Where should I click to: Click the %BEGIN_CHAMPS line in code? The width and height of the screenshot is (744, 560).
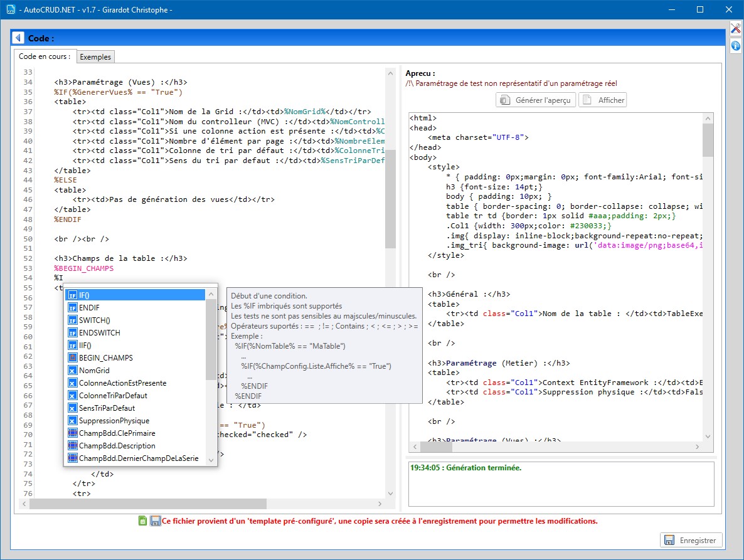coord(84,268)
